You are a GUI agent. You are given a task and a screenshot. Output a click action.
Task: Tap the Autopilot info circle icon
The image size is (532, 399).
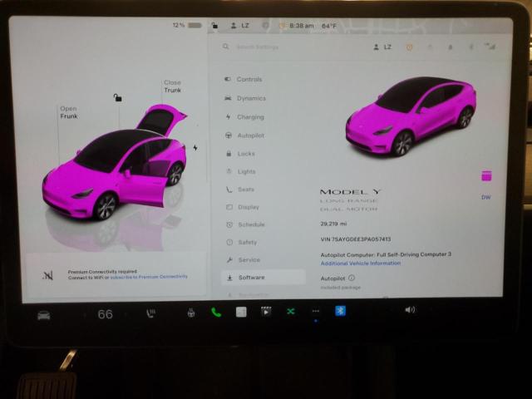coord(352,278)
